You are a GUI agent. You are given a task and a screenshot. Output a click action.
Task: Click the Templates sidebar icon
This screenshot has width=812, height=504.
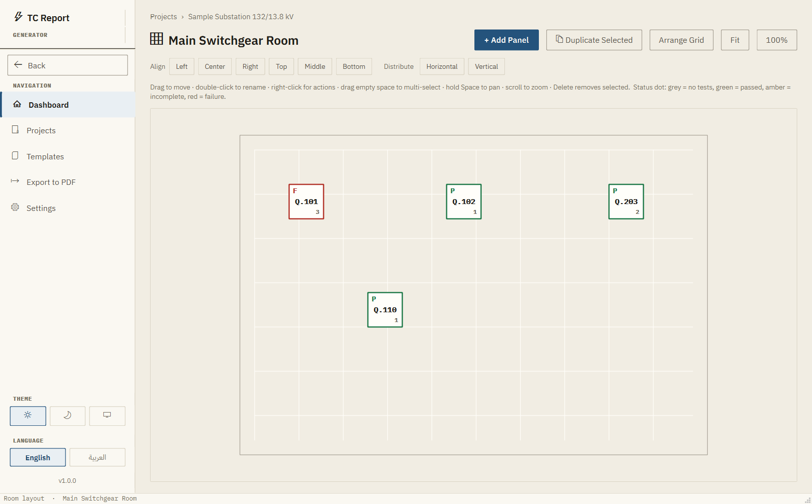click(x=15, y=156)
